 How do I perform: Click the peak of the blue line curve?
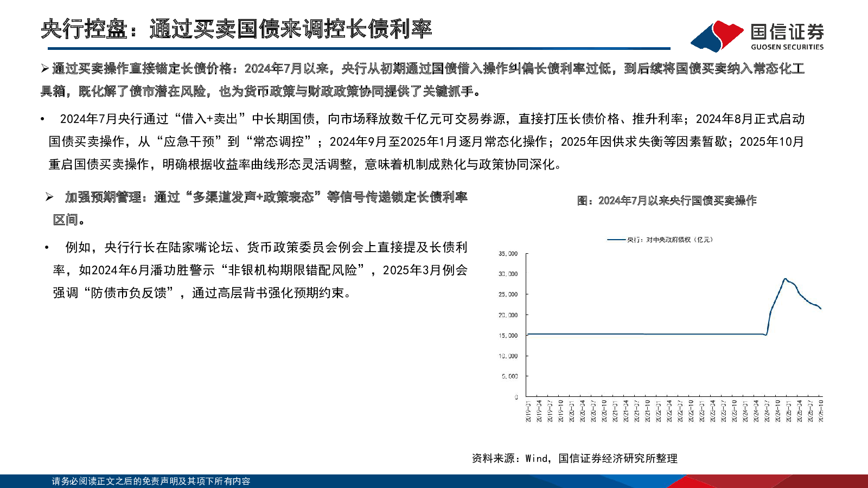tap(785, 279)
